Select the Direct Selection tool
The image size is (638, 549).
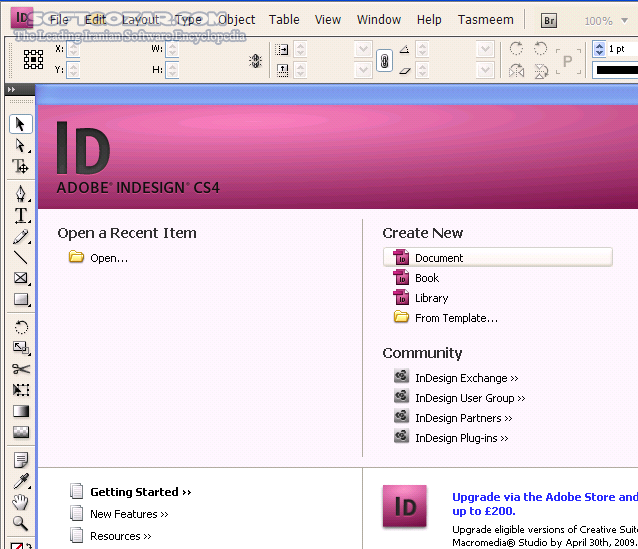pos(20,145)
